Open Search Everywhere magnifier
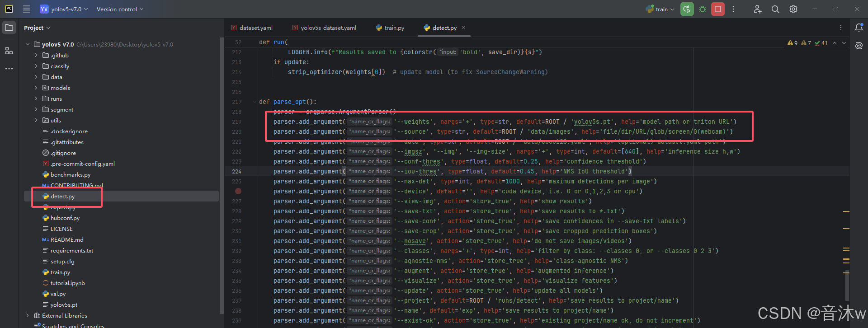The image size is (868, 328). coord(775,9)
